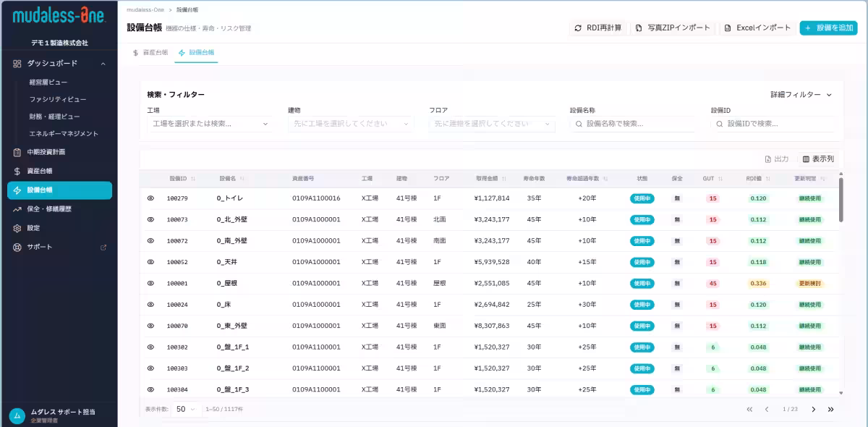868x427 pixels.
Task: View details eye icon for 0_盤_1F_1 row
Action: (x=150, y=347)
